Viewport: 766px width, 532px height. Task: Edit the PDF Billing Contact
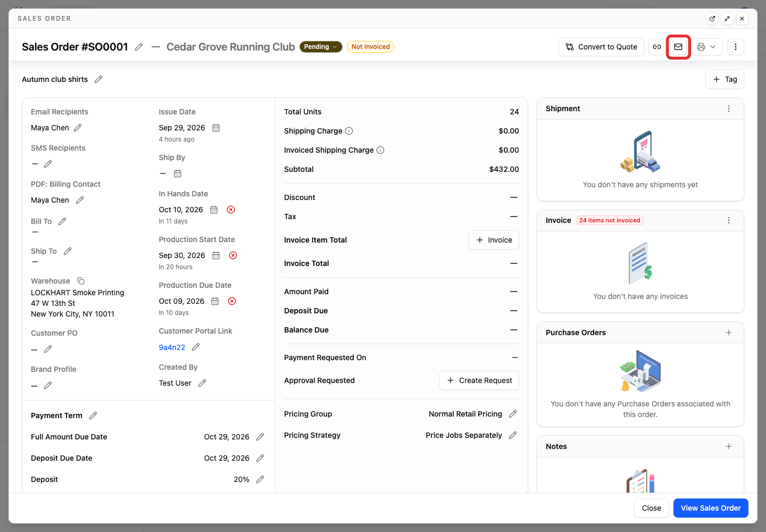(80, 200)
